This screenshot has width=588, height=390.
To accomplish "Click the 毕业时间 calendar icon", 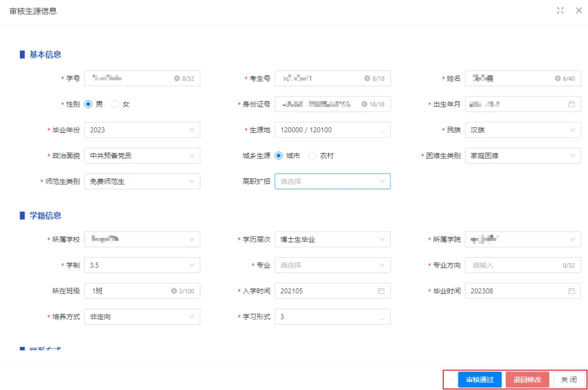I will 571,291.
